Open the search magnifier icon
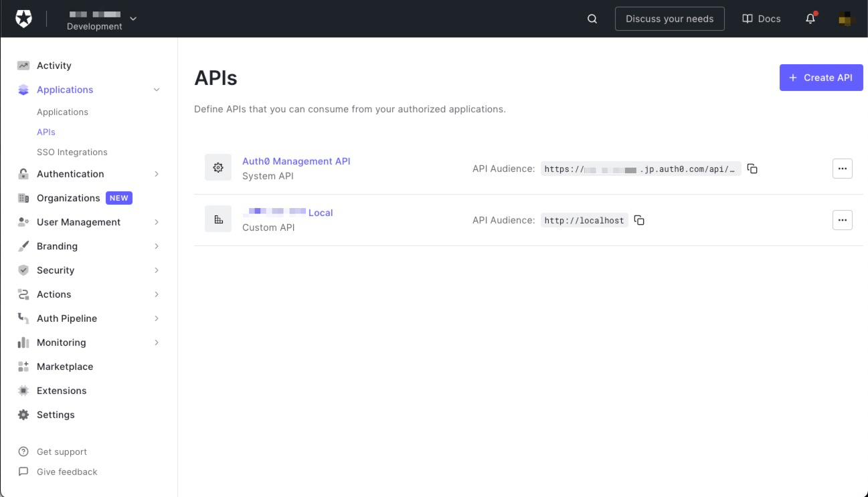 tap(592, 18)
